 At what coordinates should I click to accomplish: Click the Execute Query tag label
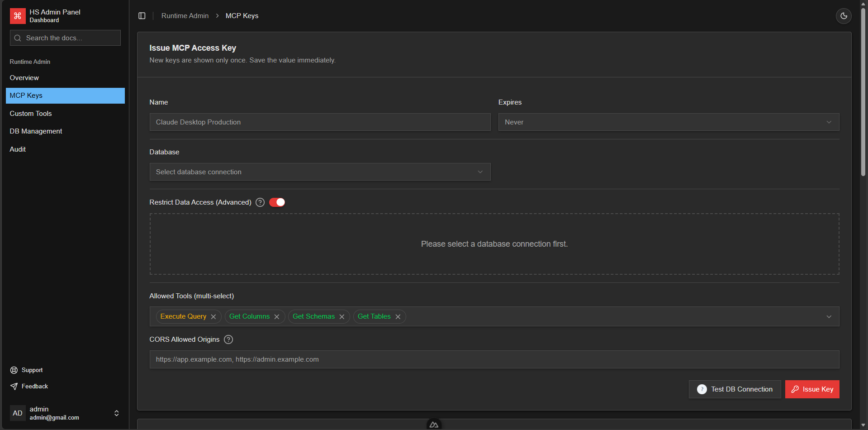coord(183,316)
